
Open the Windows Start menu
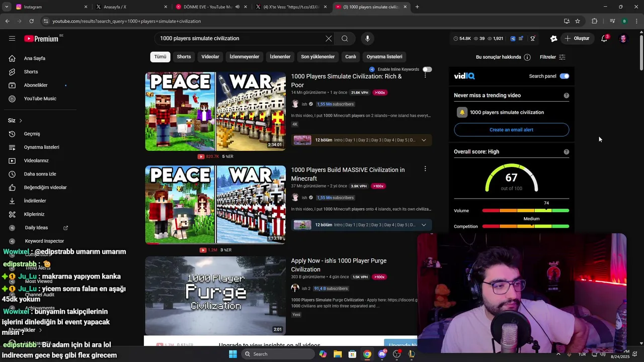click(233, 354)
